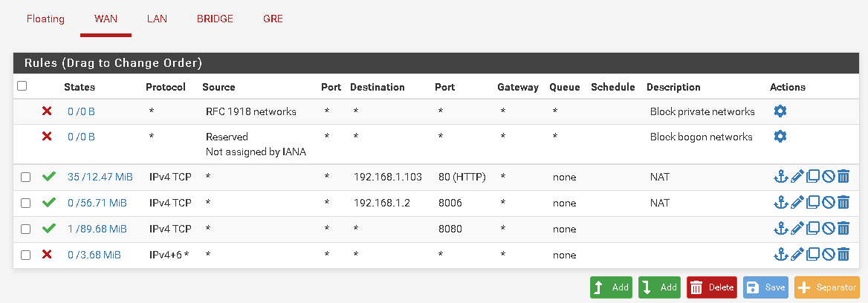Tick the checkbox for the IPv4+6 block rule
868x303 pixels.
pyautogui.click(x=25, y=255)
